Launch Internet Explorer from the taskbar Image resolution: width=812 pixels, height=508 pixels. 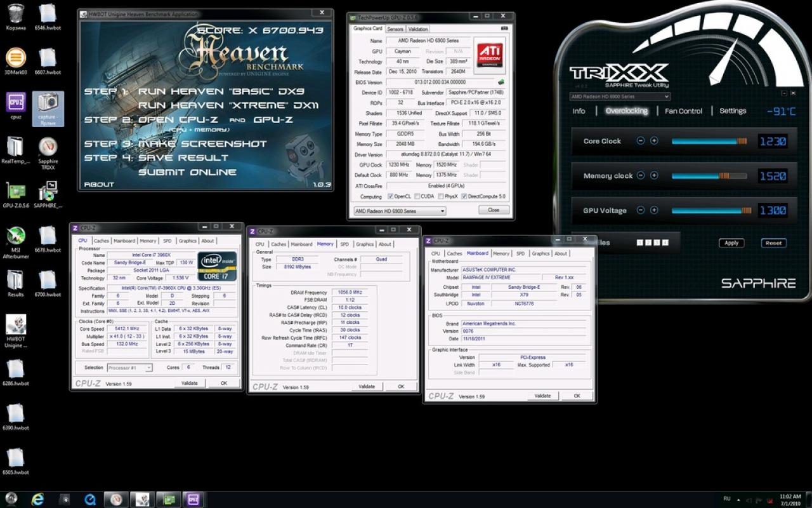click(x=38, y=499)
